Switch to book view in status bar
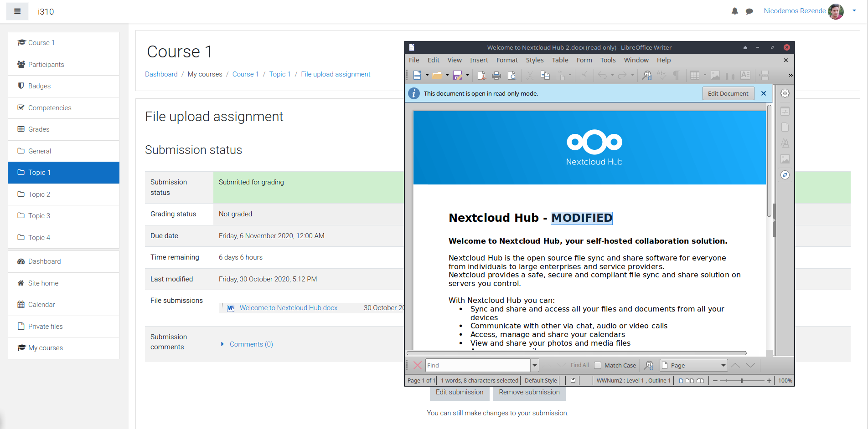This screenshot has width=868, height=429. click(700, 381)
